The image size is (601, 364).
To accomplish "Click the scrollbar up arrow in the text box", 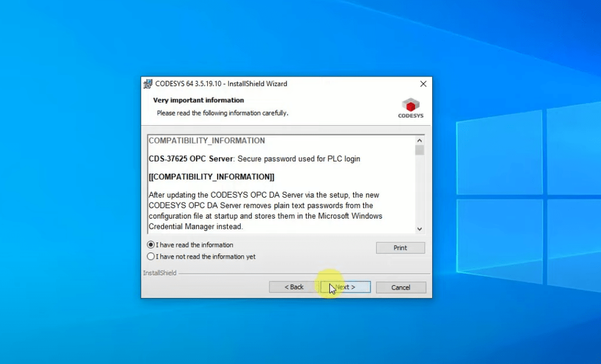I will [419, 140].
